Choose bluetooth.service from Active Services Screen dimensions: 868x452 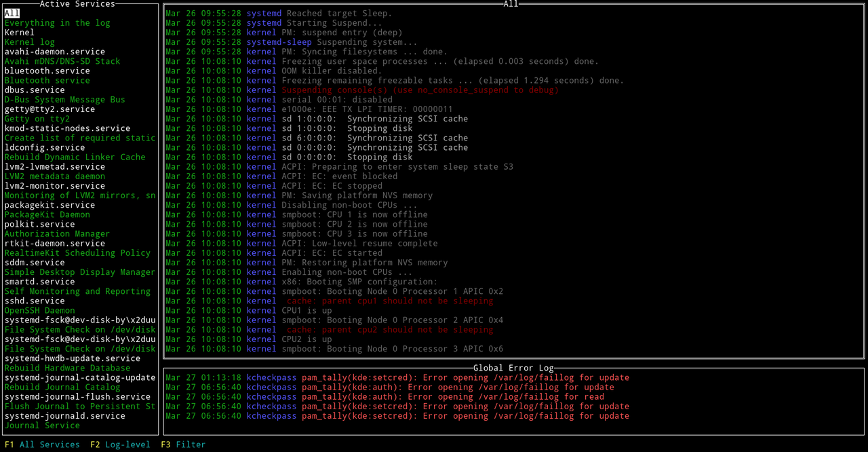pyautogui.click(x=47, y=71)
